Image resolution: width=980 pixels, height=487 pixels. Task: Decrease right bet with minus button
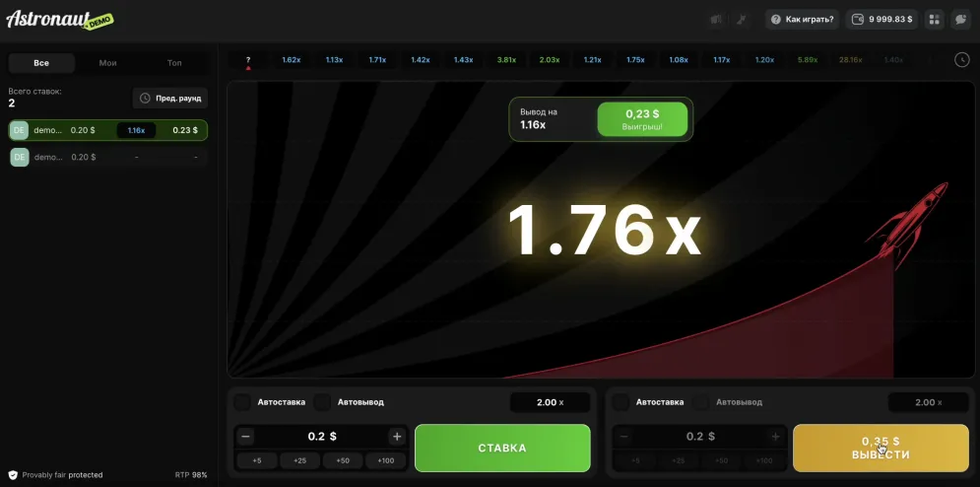[x=623, y=437]
